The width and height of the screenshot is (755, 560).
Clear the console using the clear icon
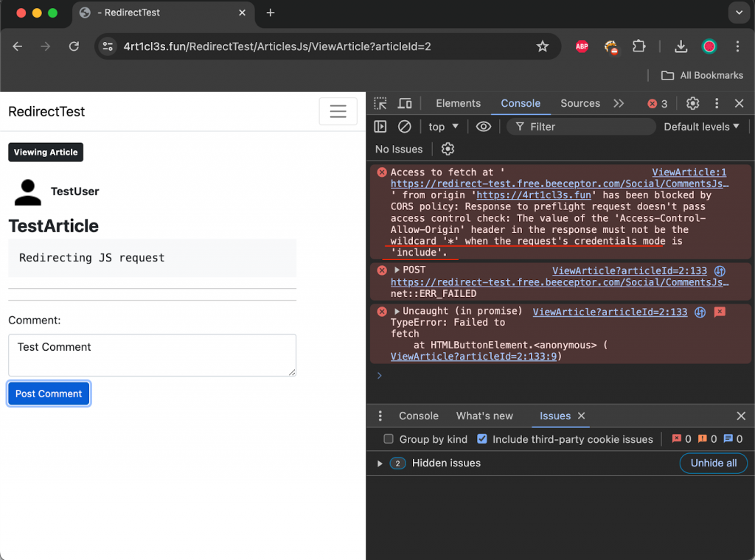point(404,126)
